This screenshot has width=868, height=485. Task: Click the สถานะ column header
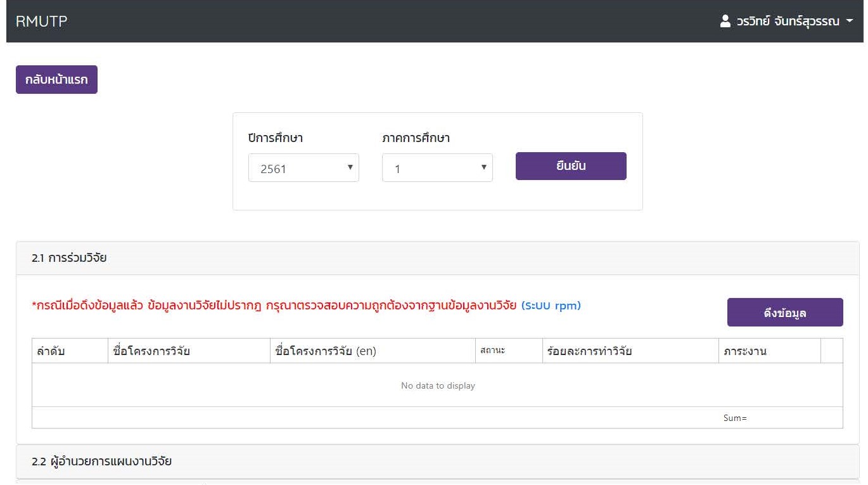492,351
